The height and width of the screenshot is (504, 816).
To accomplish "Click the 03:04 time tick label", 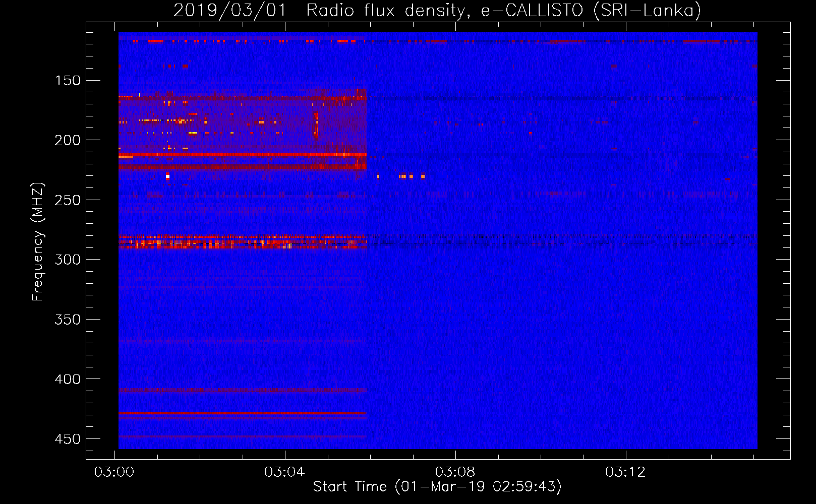I will (285, 472).
